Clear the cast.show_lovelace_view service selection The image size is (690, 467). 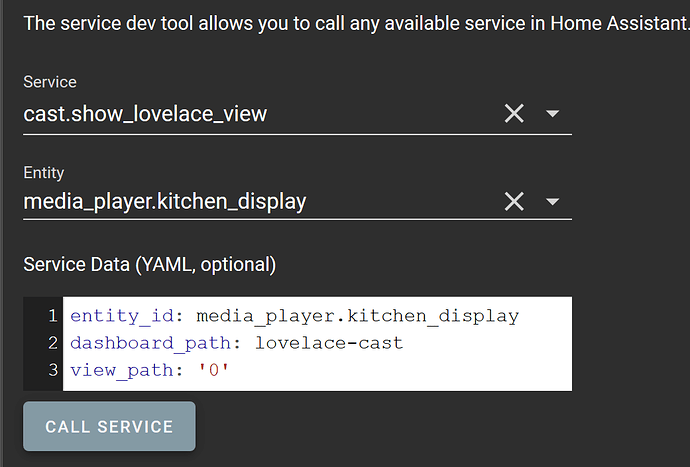pos(514,114)
